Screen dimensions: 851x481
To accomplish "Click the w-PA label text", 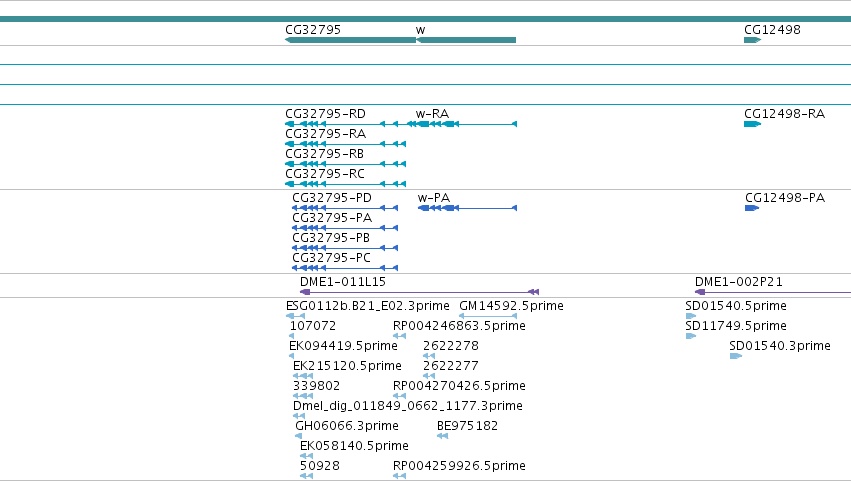I will click(434, 198).
